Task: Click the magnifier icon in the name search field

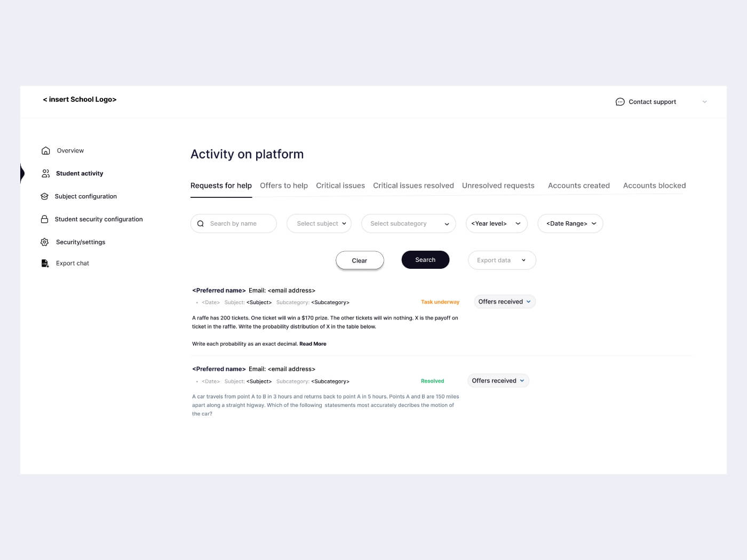Action: 201,223
